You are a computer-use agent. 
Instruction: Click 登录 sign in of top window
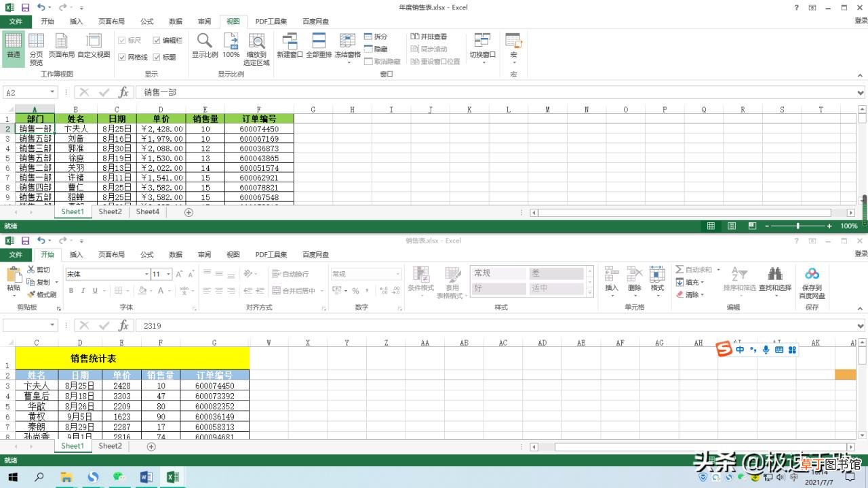[860, 21]
